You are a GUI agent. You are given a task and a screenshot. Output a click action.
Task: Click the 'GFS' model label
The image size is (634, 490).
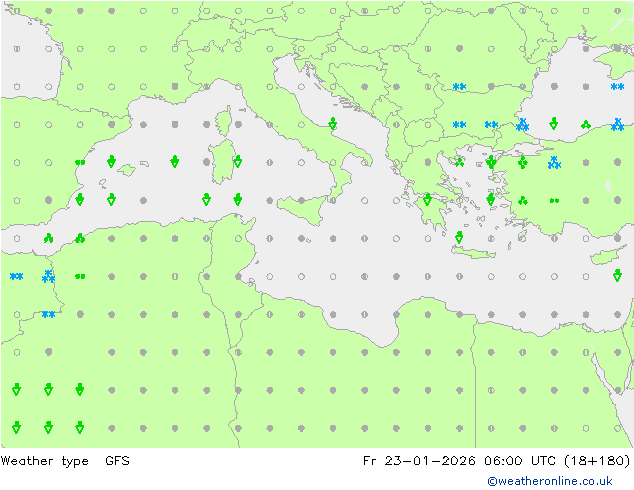click(117, 460)
